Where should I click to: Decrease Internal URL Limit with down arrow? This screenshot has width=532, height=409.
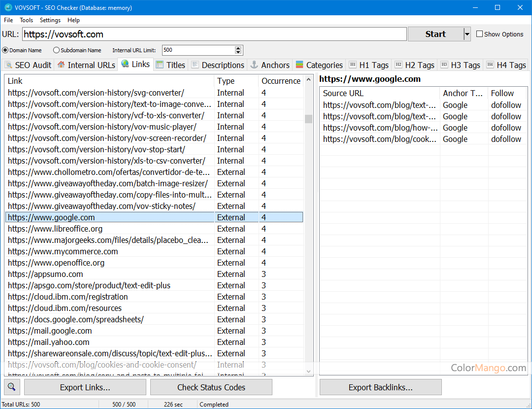pyautogui.click(x=238, y=52)
